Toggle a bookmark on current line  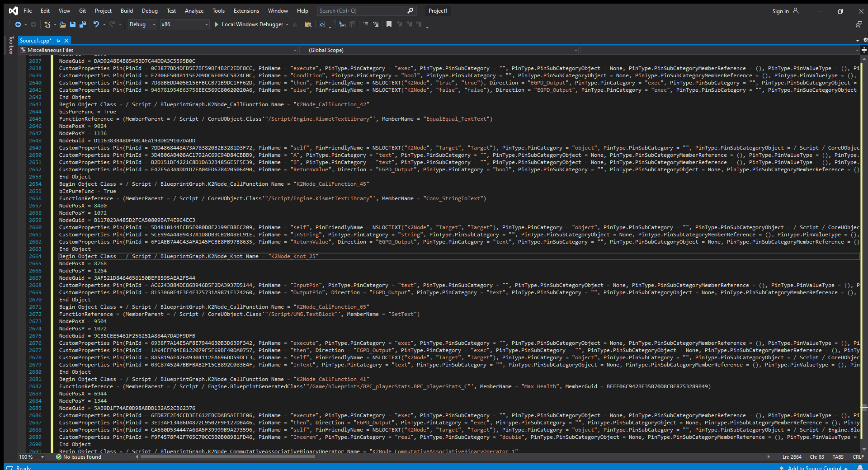coord(389,24)
